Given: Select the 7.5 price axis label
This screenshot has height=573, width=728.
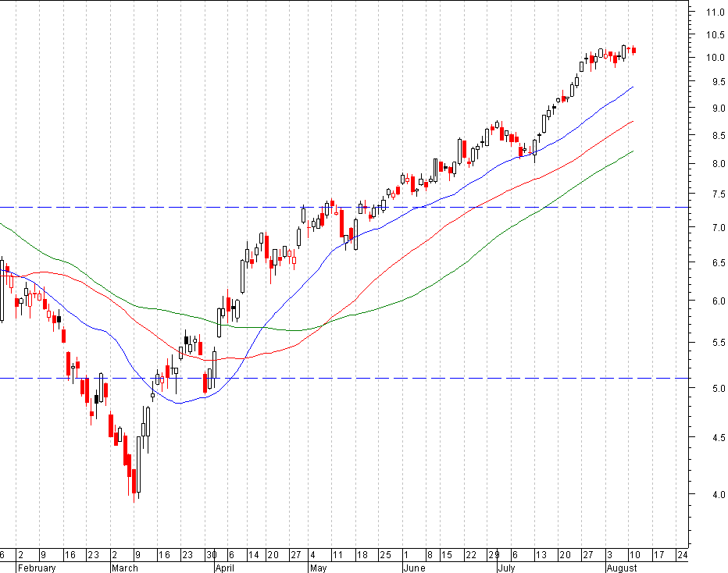Looking at the screenshot, I should (718, 194).
